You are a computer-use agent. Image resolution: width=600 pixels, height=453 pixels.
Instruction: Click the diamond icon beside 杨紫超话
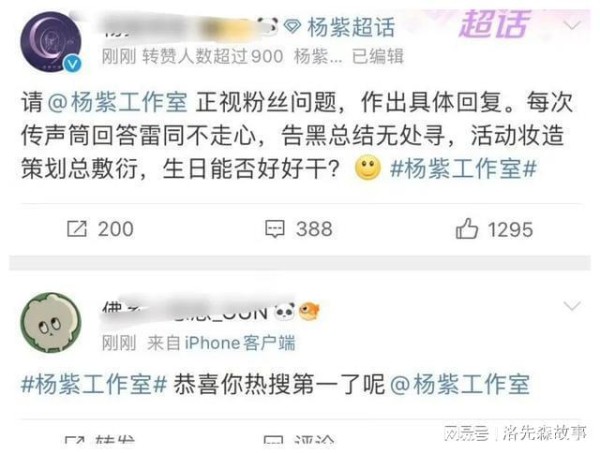click(292, 26)
